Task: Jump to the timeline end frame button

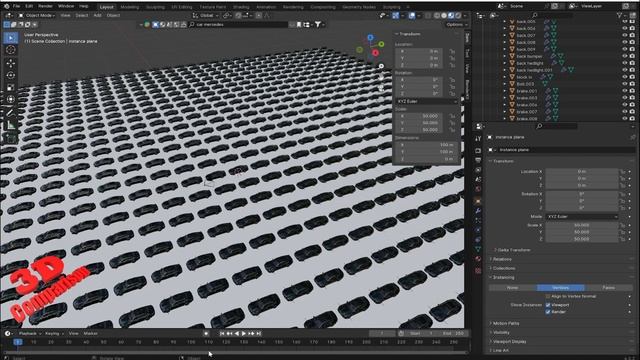Action: tap(258, 333)
